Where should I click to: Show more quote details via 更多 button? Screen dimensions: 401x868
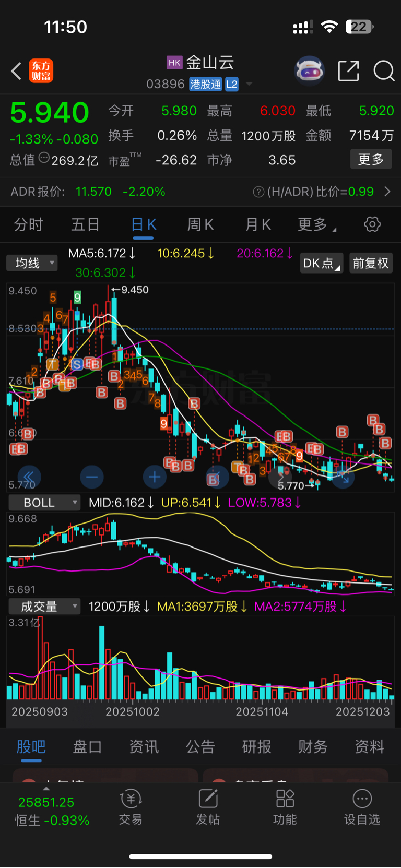pos(371,159)
